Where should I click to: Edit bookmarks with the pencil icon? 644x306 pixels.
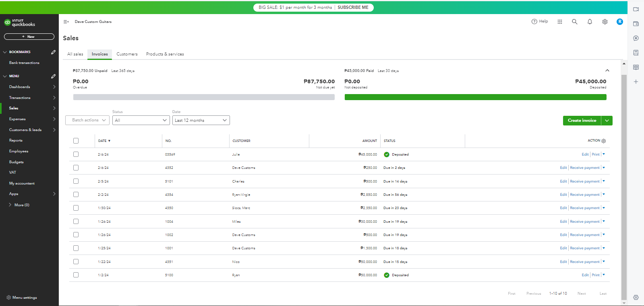(53, 52)
